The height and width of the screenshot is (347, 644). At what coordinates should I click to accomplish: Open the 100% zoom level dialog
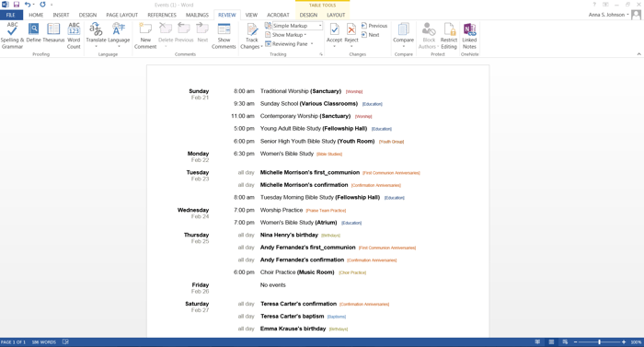coord(636,342)
